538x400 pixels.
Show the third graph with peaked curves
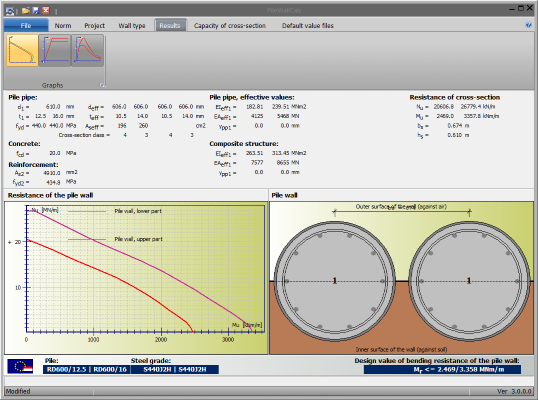point(87,50)
